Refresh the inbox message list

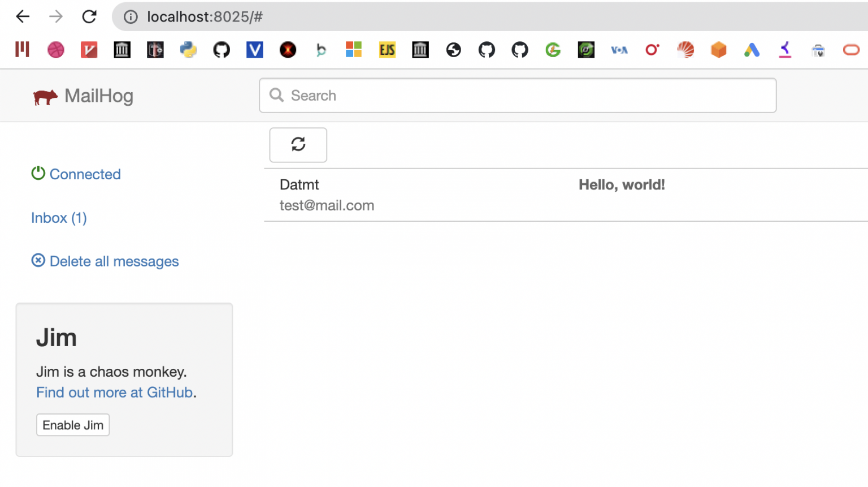(x=298, y=145)
